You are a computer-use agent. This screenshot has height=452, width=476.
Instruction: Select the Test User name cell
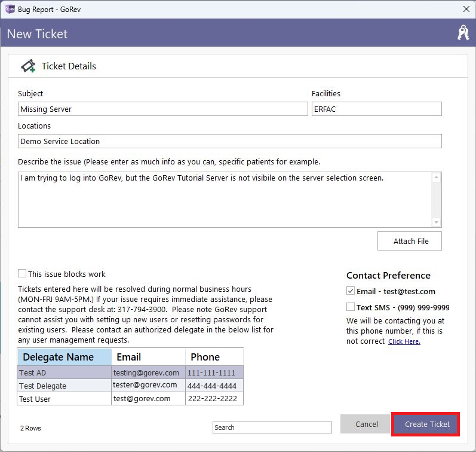tap(65, 399)
